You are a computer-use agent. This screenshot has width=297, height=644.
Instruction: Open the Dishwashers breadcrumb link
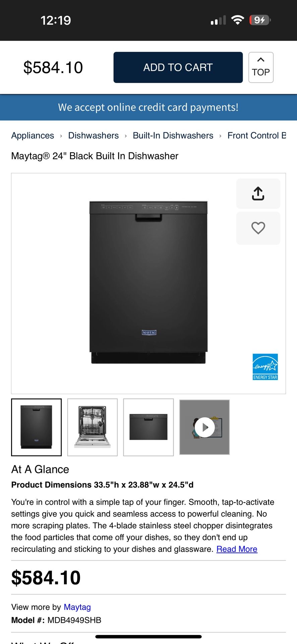pyautogui.click(x=93, y=136)
